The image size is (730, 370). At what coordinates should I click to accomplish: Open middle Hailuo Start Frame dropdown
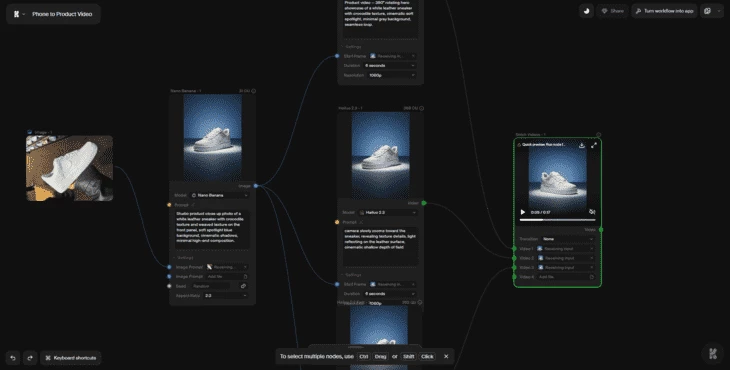tap(392, 284)
